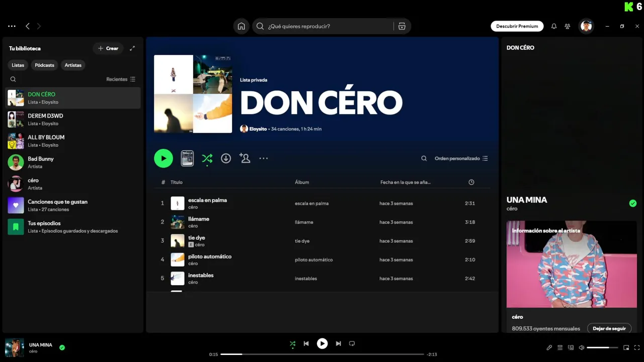Play the DON CÉRO playlist
The height and width of the screenshot is (362, 644).
pos(164,158)
